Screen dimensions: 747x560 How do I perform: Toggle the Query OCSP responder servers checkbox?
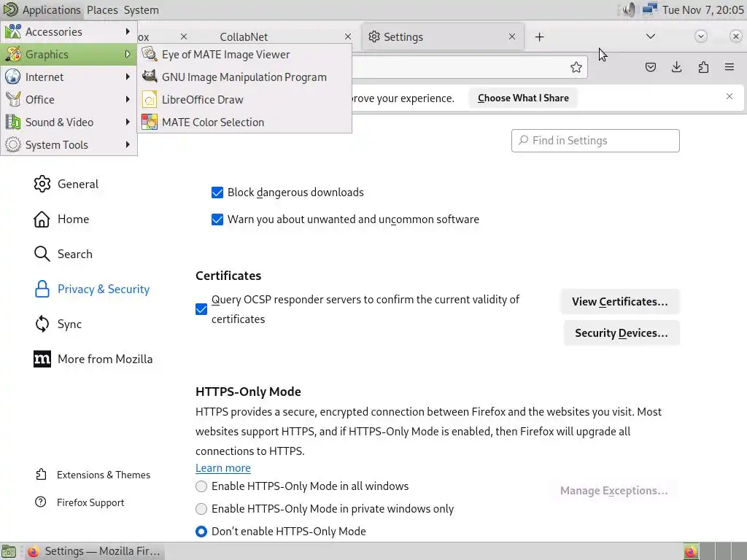click(x=201, y=309)
